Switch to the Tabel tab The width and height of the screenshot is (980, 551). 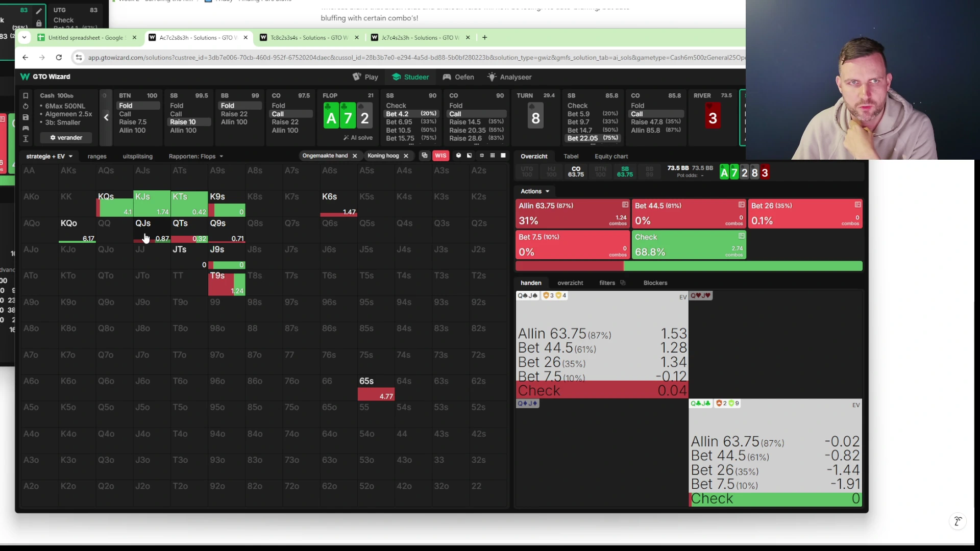571,157
